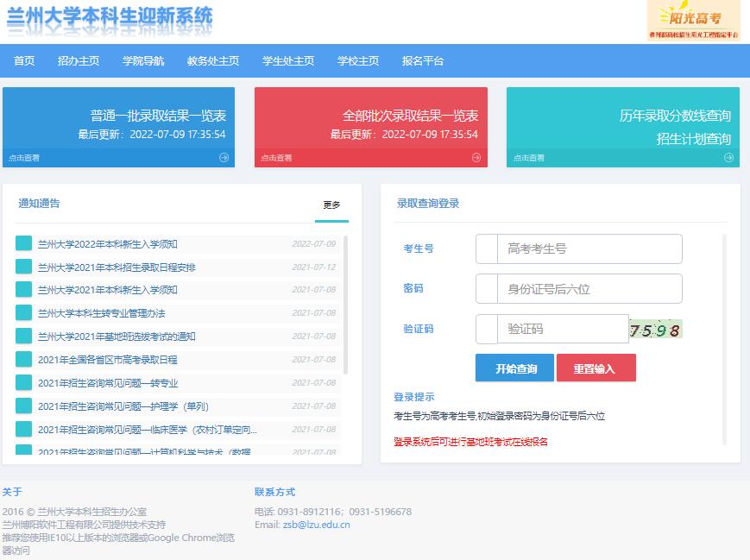Open notice 2021年全国各省区市高考录取日程
Image resolution: width=750 pixels, height=560 pixels.
coord(108,360)
